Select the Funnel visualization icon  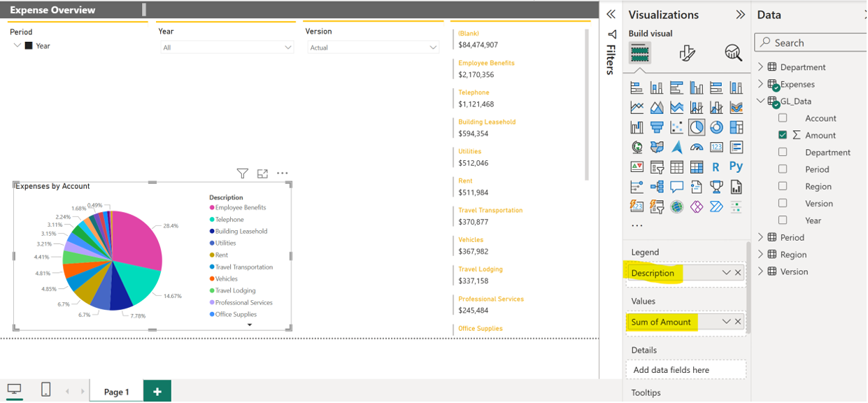[657, 127]
